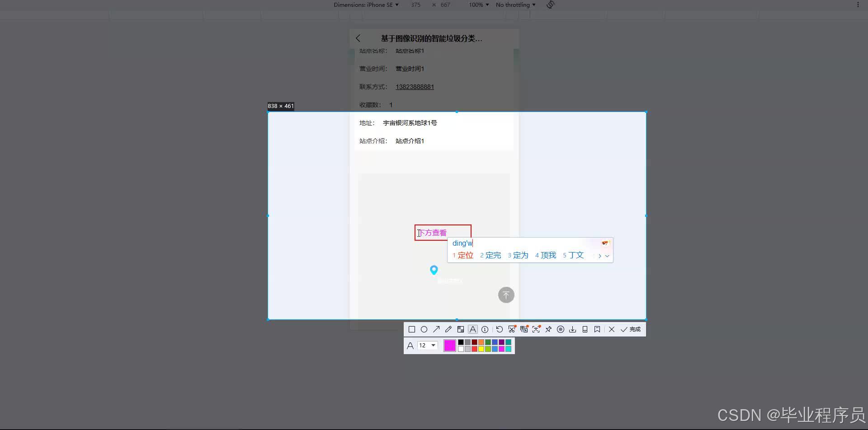This screenshot has height=430, width=868.
Task: Click the text recognition OCR icon
Action: click(x=536, y=329)
